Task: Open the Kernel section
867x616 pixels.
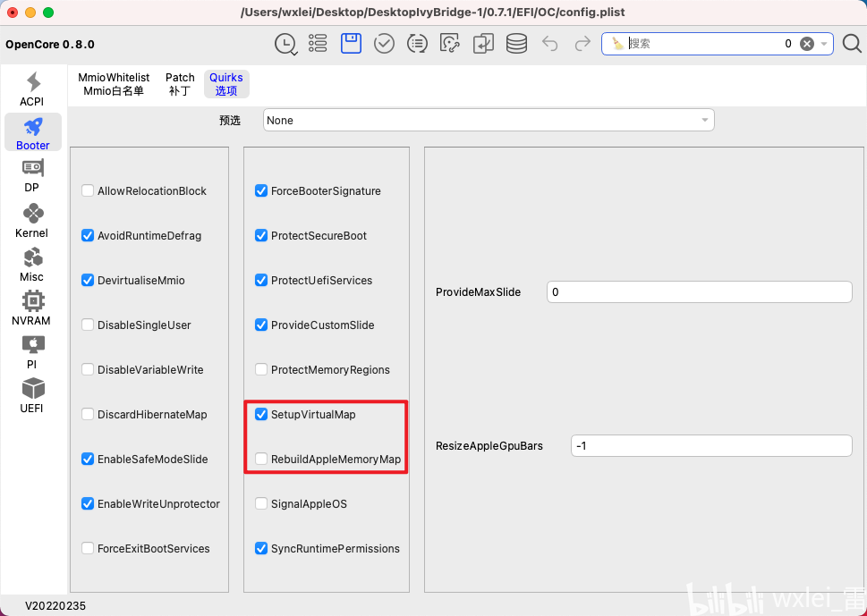Action: pos(32,221)
